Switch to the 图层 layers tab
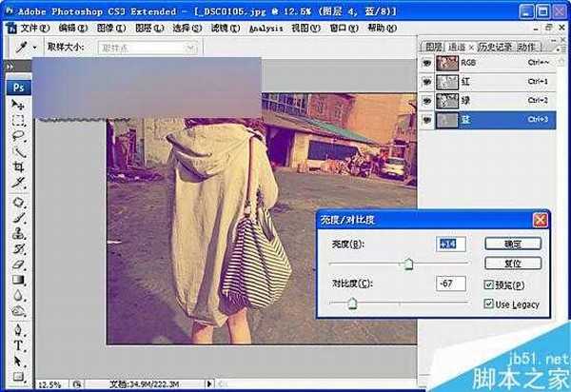The image size is (571, 392). (433, 47)
